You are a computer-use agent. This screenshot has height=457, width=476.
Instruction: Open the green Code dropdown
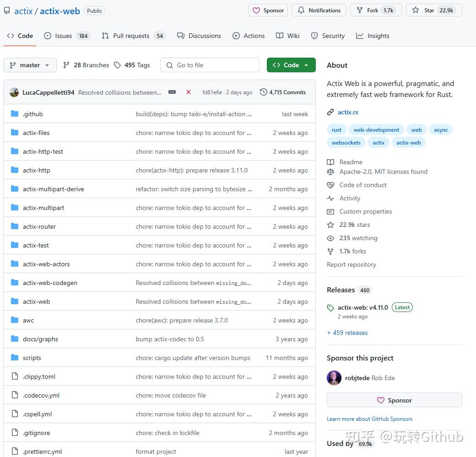point(291,65)
